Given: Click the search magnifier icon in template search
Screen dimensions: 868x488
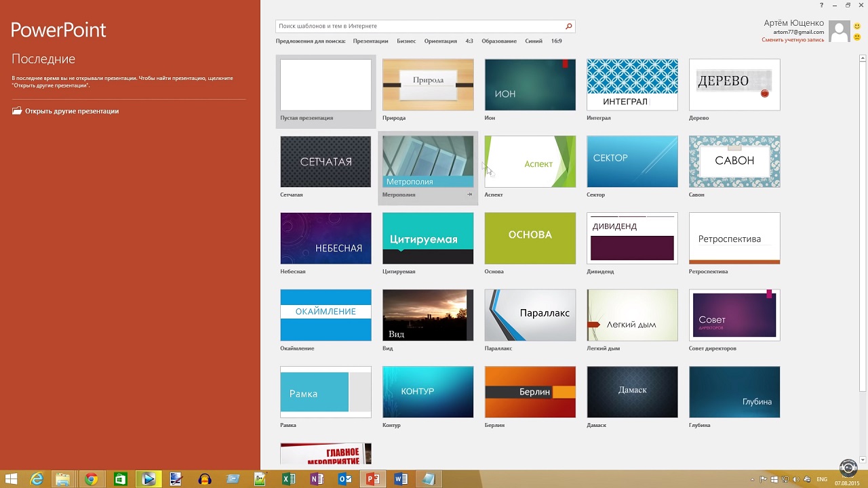Looking at the screenshot, I should [x=568, y=26].
